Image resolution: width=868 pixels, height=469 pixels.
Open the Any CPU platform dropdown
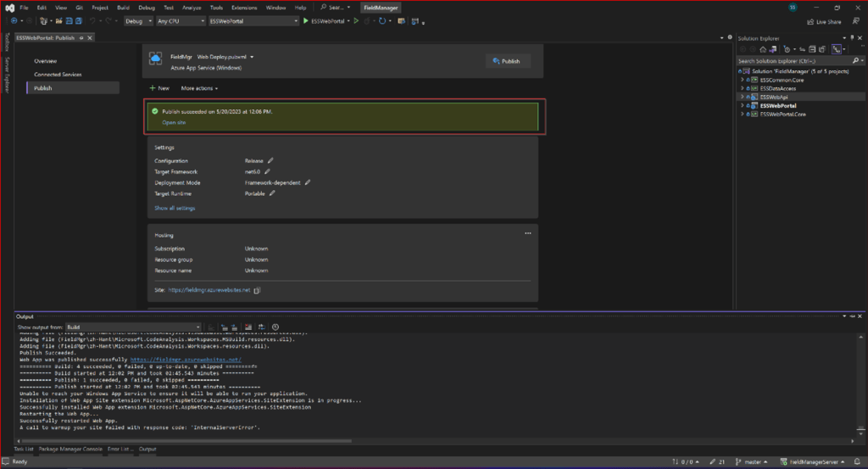[x=181, y=21]
